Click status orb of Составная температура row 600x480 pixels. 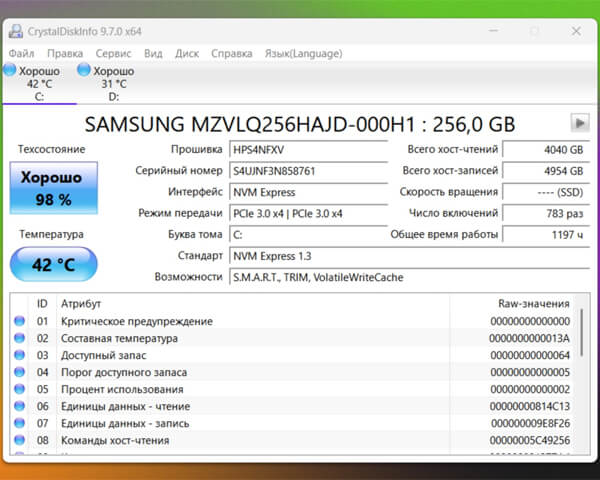click(x=20, y=338)
